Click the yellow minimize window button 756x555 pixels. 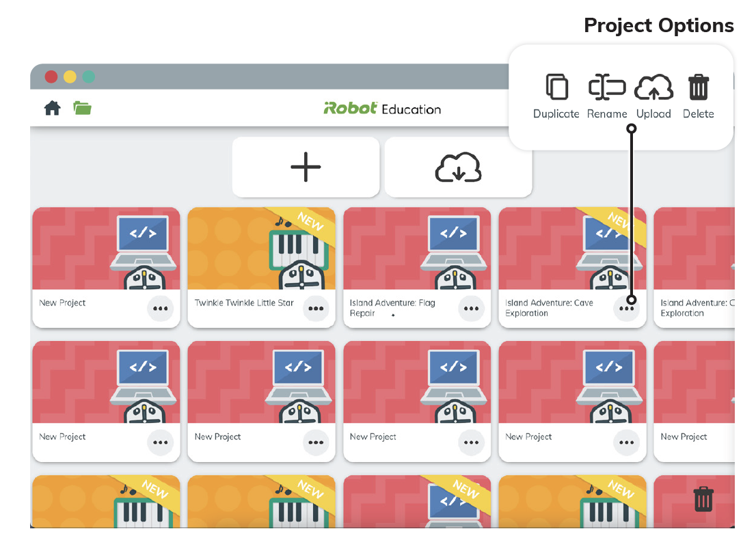[70, 77]
